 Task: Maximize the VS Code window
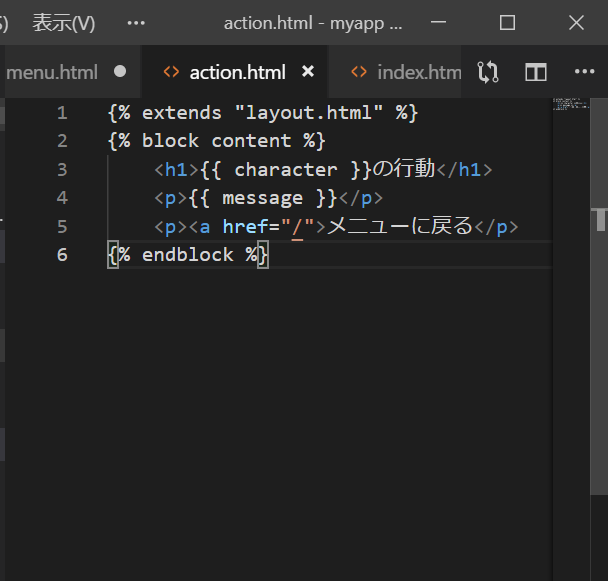click(x=507, y=22)
